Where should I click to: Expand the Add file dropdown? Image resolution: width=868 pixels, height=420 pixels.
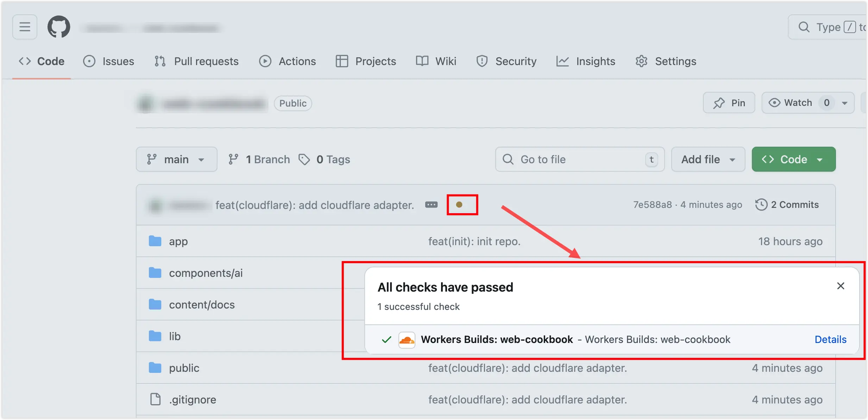tap(708, 159)
